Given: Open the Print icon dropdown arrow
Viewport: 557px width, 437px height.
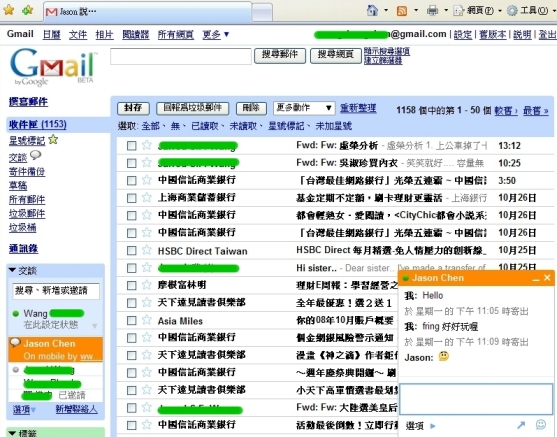Looking at the screenshot, I should (x=446, y=11).
